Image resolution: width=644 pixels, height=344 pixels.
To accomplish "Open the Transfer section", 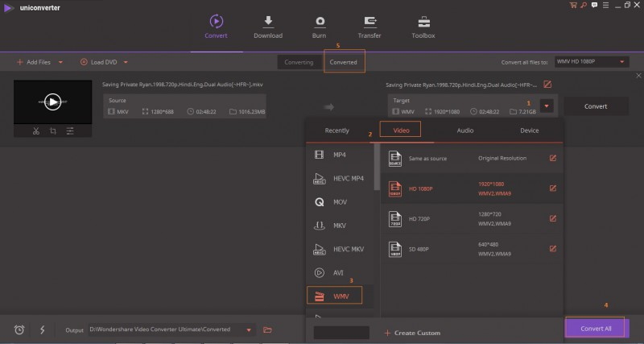I will [369, 27].
